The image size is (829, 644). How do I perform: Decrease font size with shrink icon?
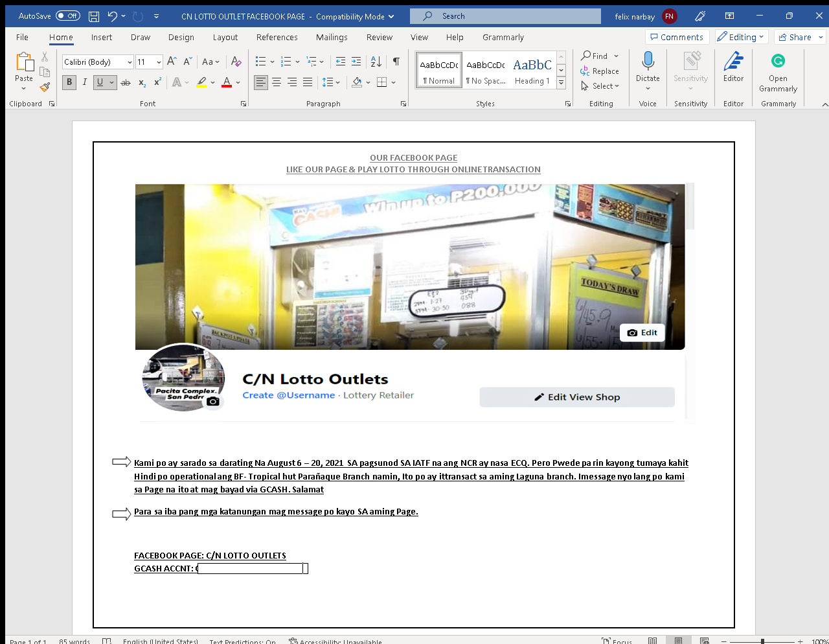pos(187,62)
